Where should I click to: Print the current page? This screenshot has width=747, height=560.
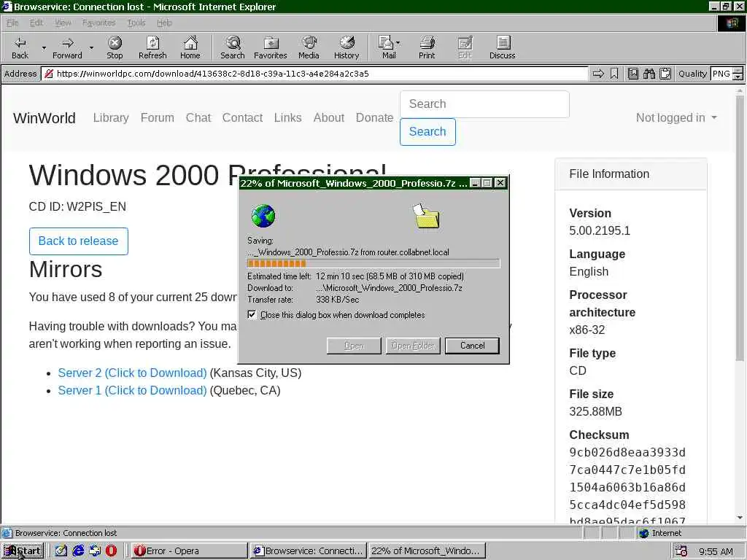pyautogui.click(x=427, y=47)
